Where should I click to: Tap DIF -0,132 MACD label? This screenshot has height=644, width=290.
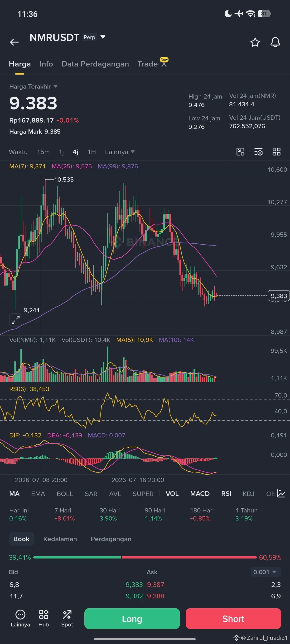click(25, 435)
